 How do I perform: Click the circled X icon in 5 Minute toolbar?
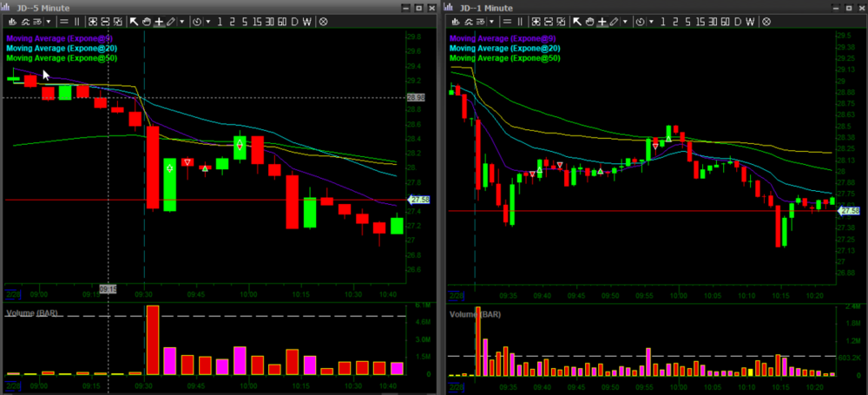[323, 21]
